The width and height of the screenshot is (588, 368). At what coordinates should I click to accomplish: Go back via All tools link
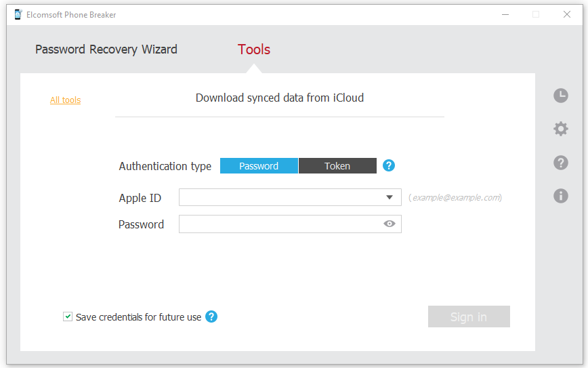coord(65,100)
